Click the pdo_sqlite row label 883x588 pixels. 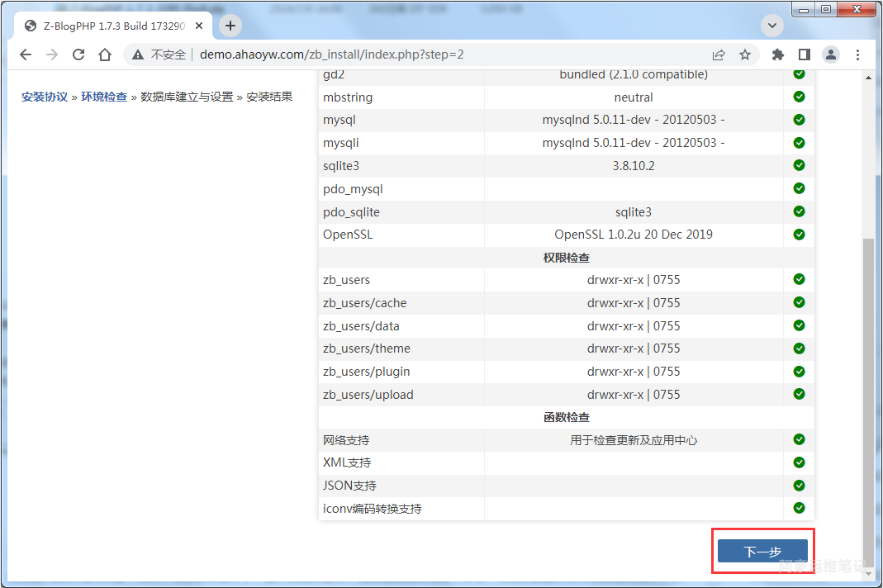click(x=351, y=212)
